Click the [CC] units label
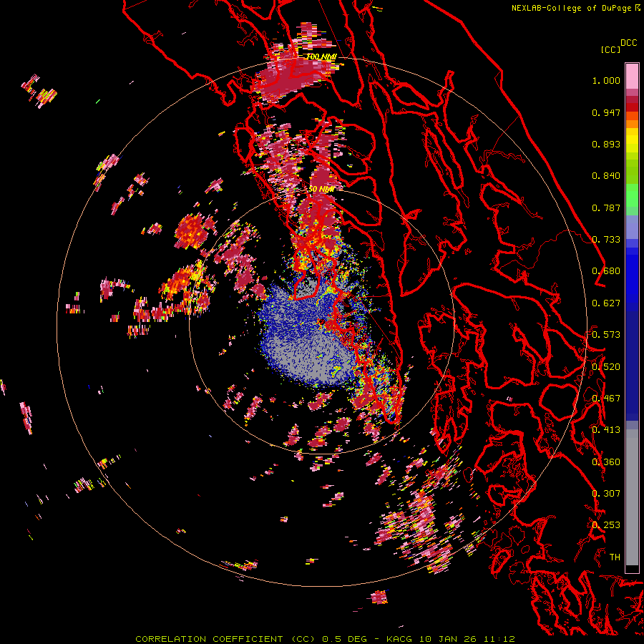The image size is (644, 644). [611, 49]
